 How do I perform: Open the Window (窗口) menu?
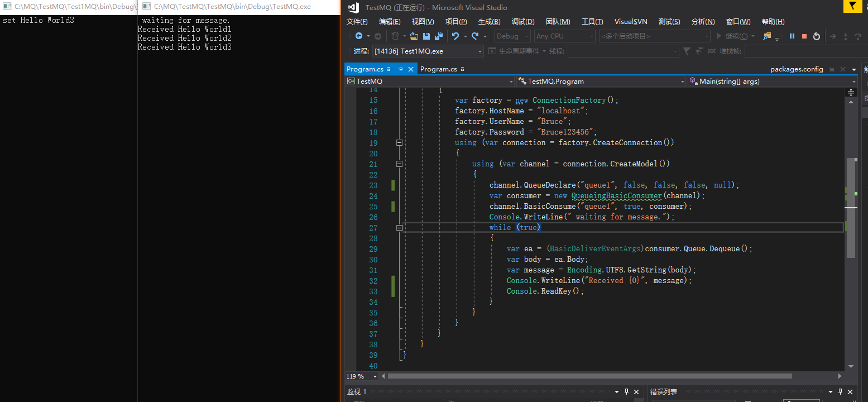[738, 22]
